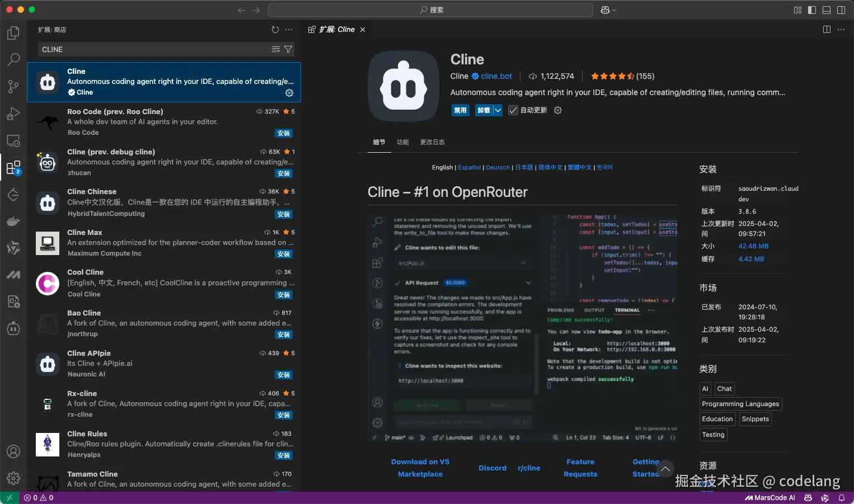Uninstall the Cline extension
This screenshot has height=504, width=854.
coord(484,110)
